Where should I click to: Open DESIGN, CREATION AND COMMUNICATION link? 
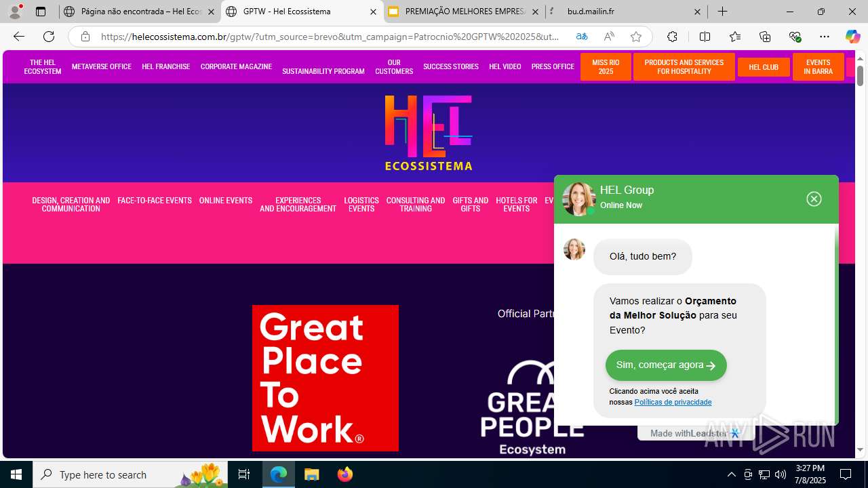coord(71,205)
